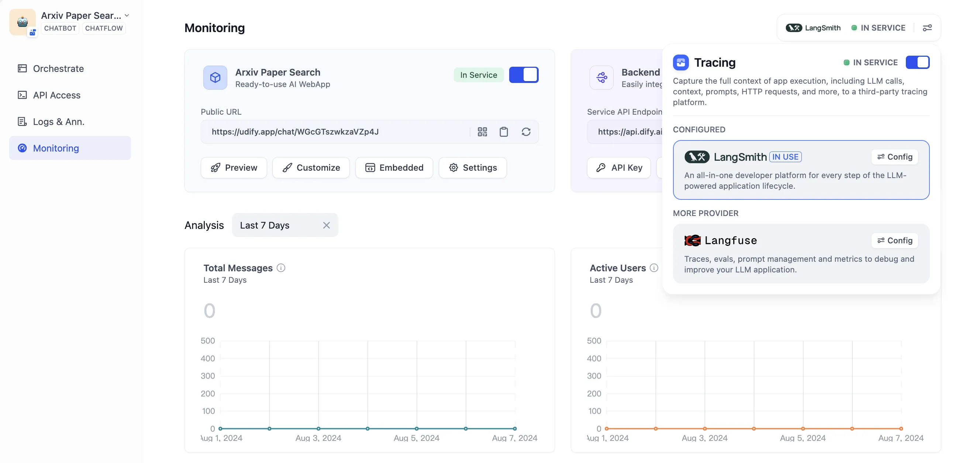Copy the public URL to clipboard
Screen dimensions: 980x463
[504, 132]
